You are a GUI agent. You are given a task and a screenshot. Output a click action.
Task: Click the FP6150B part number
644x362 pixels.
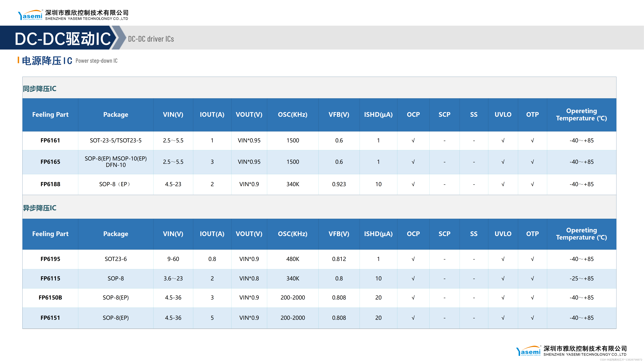coord(50,298)
